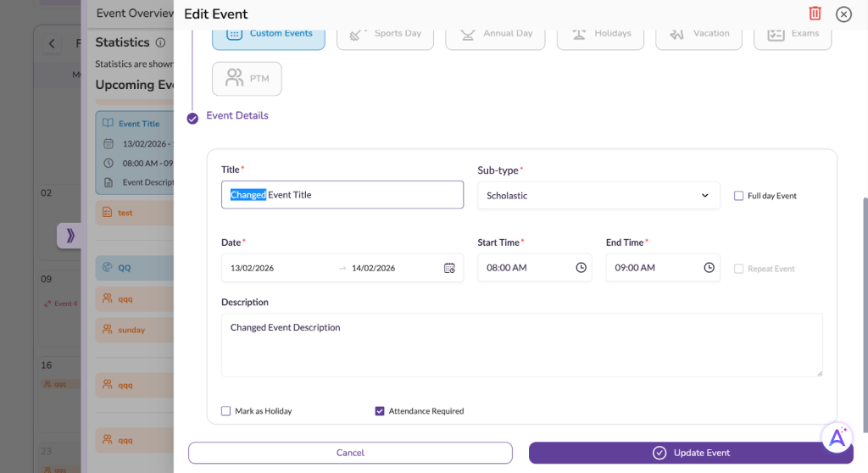Click the clock icon in End Time

709,268
